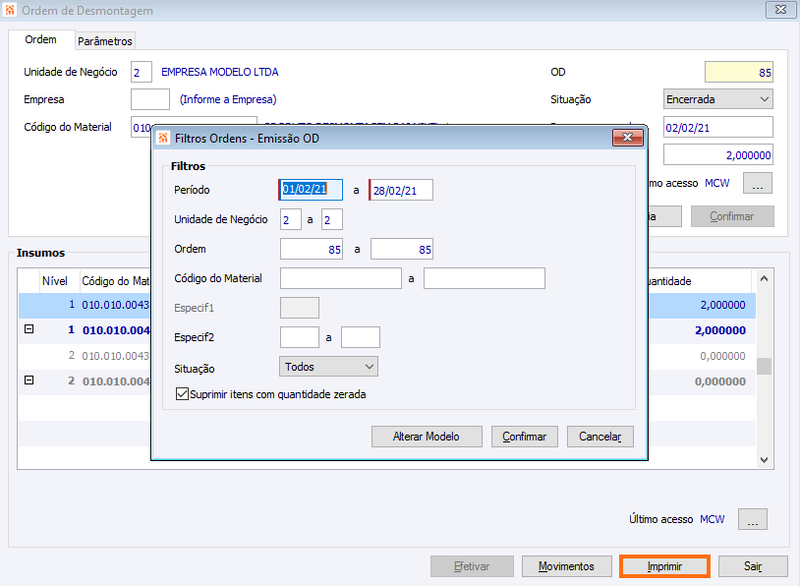Screen dimensions: 800x586
Task: Click the starting Ordem field
Action: [x=311, y=249]
